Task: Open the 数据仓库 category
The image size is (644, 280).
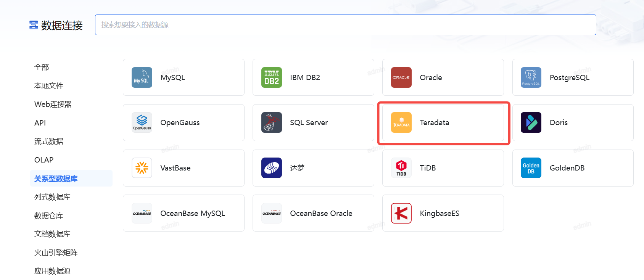Action: click(x=49, y=216)
